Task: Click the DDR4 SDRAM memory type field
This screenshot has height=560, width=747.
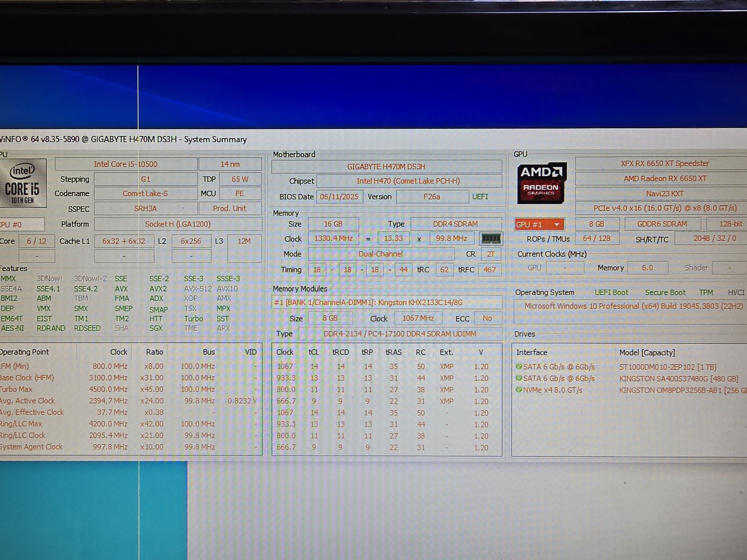Action: pyautogui.click(x=456, y=224)
